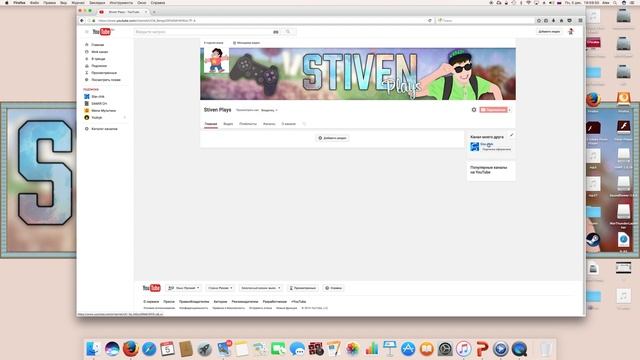This screenshot has width=640, height=360.
Task: Open the Firefox menu in macOS menu bar
Action: [x=19, y=2]
